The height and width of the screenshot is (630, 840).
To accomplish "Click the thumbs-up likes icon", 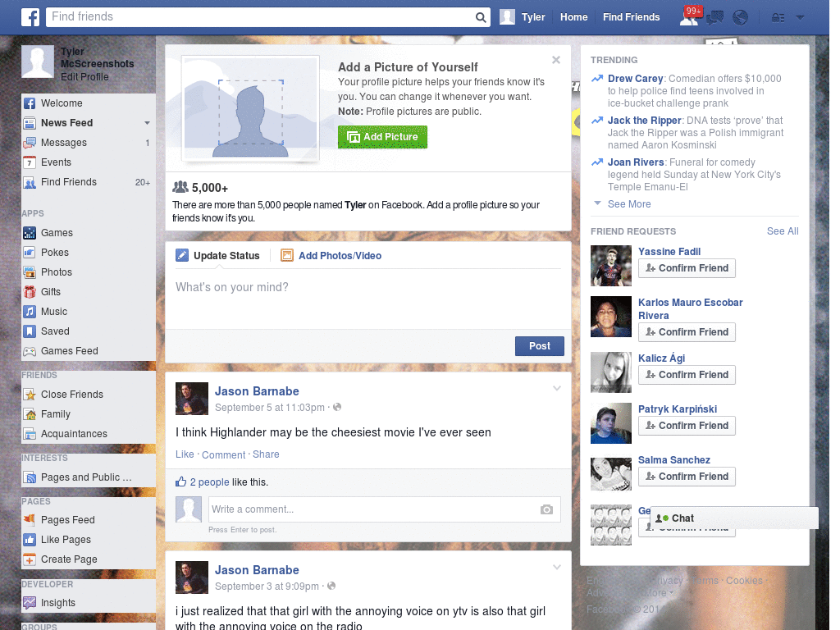I will tap(180, 482).
